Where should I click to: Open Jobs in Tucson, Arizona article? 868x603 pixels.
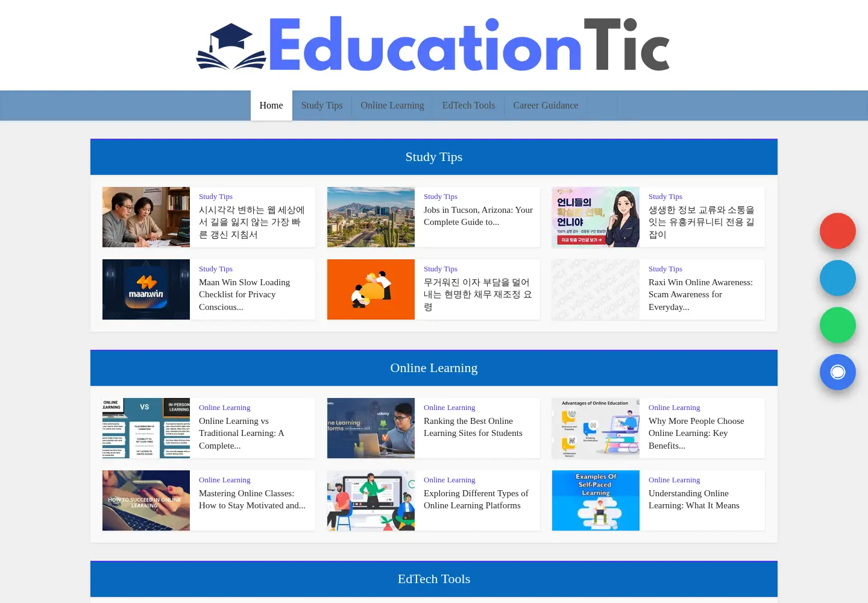point(478,216)
